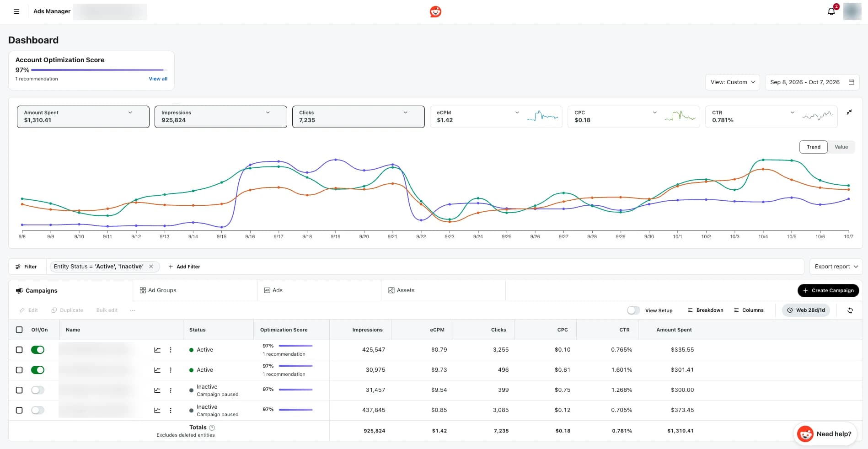Enable the View Setup toggle

(x=633, y=310)
